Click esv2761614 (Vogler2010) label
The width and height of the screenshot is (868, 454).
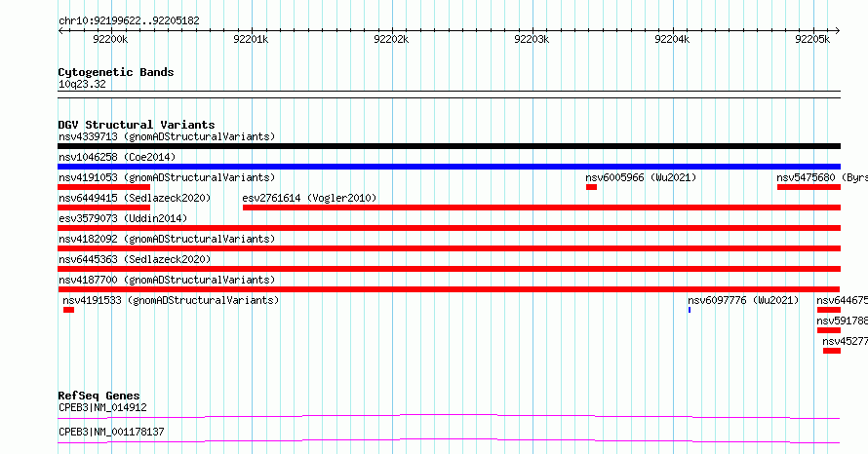pos(309,198)
